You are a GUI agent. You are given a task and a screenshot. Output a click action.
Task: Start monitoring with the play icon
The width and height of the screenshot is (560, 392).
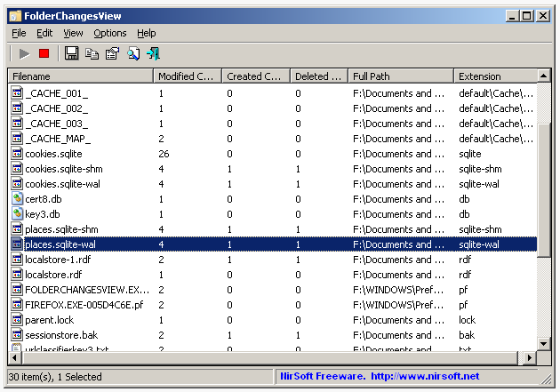[x=24, y=54]
